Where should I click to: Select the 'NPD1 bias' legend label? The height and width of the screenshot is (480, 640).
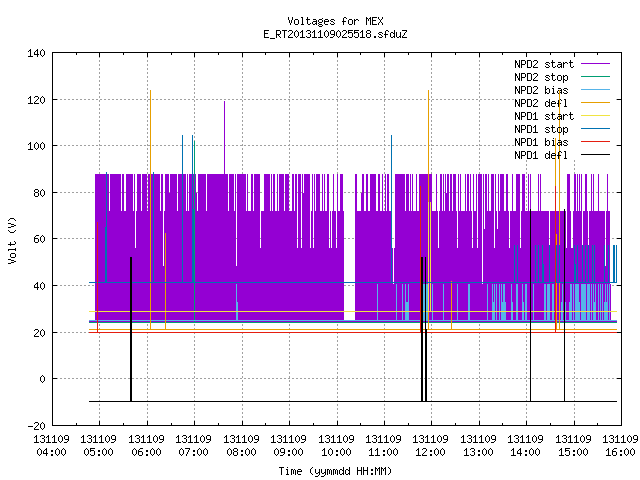click(541, 142)
